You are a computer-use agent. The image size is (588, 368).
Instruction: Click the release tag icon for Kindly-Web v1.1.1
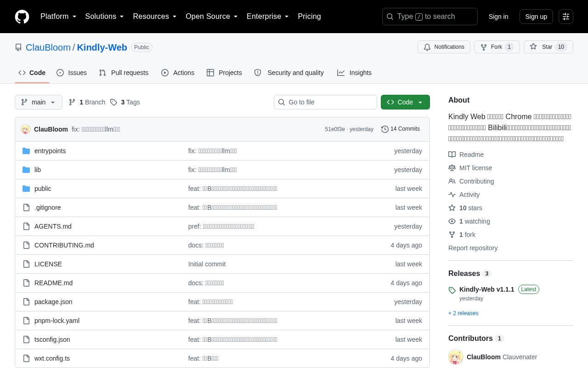tap(452, 290)
